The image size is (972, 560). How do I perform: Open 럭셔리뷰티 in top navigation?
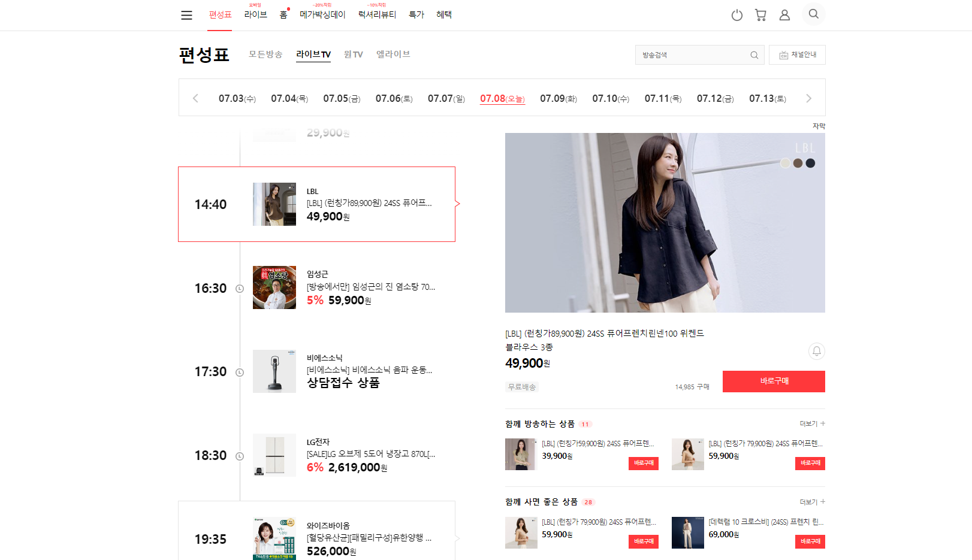tap(377, 15)
